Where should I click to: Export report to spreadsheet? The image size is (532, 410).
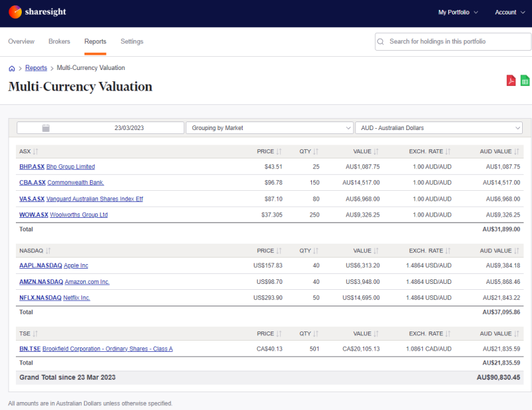(x=525, y=81)
